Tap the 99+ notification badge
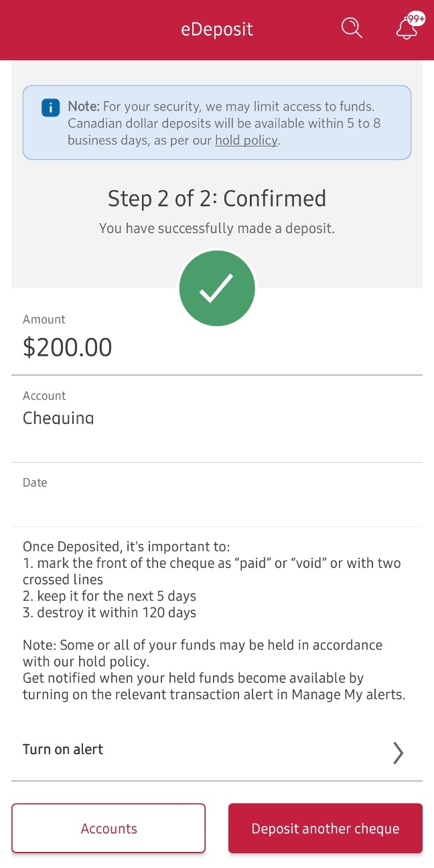Screen dimensions: 434x868 pos(416,19)
